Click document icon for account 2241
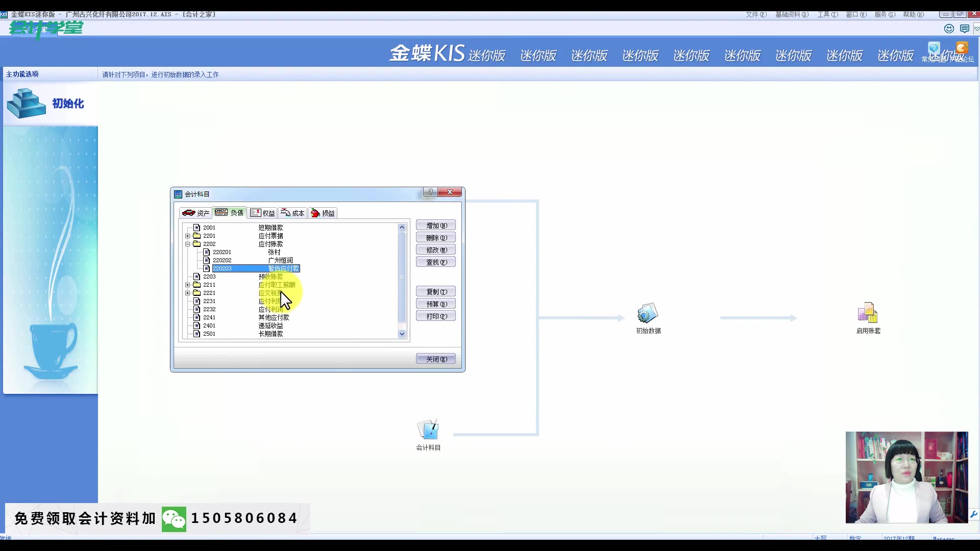Image resolution: width=980 pixels, height=551 pixels. 197,317
